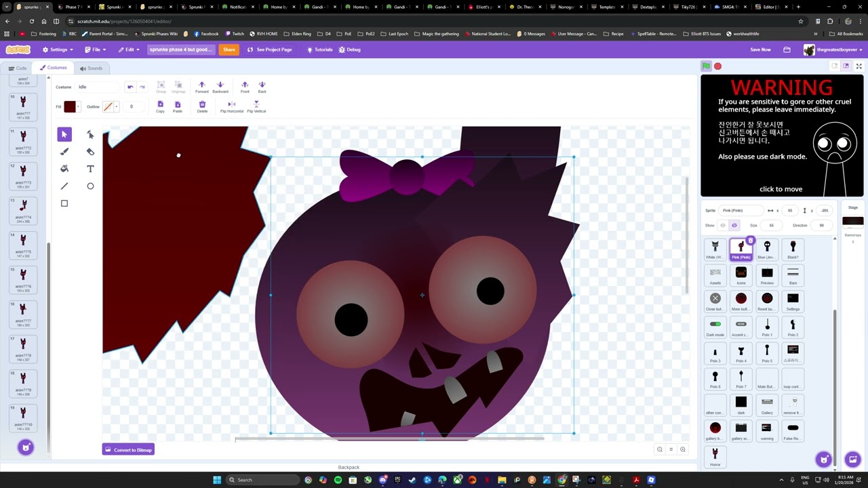Click the red stop button
This screenshot has height=488, width=868.
(717, 66)
